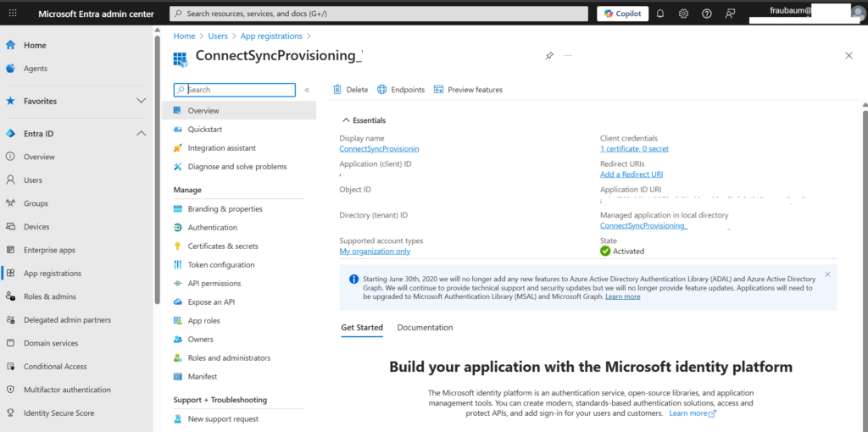Open the Learn more link under identity platform
868x432 pixels.
(693, 413)
